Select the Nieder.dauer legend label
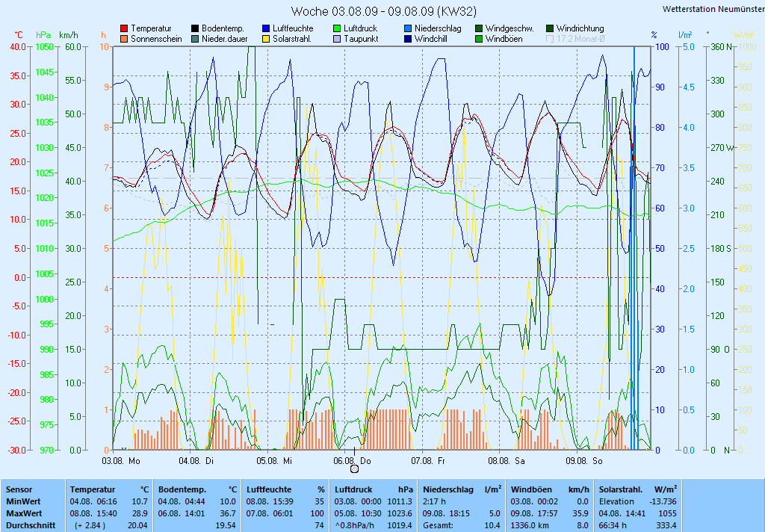 (225, 39)
